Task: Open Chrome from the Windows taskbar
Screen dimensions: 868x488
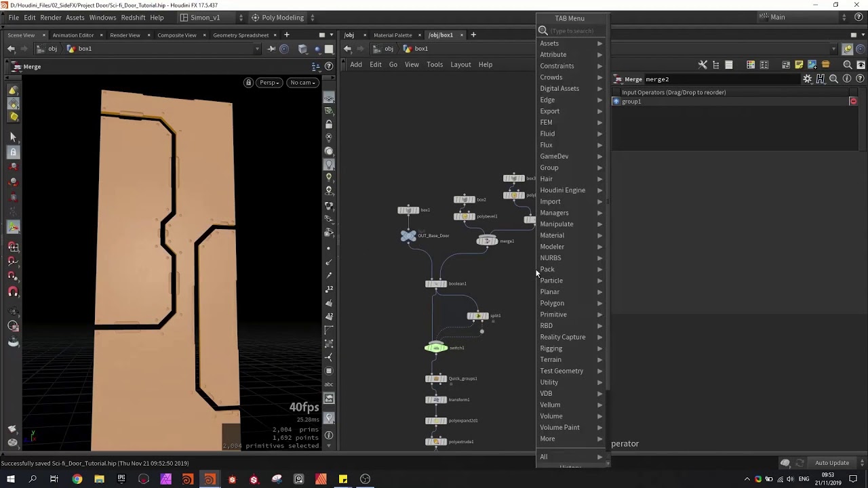Action: coord(77,479)
